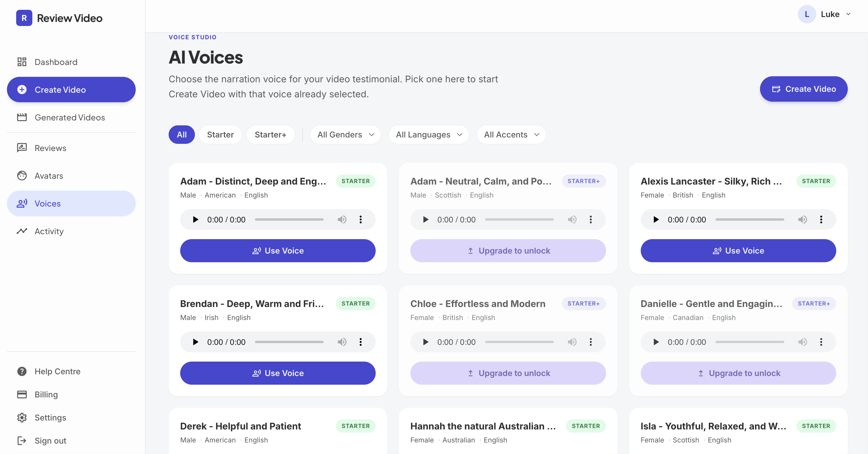Image resolution: width=868 pixels, height=454 pixels.
Task: Open the Activity page
Action: (x=71, y=231)
